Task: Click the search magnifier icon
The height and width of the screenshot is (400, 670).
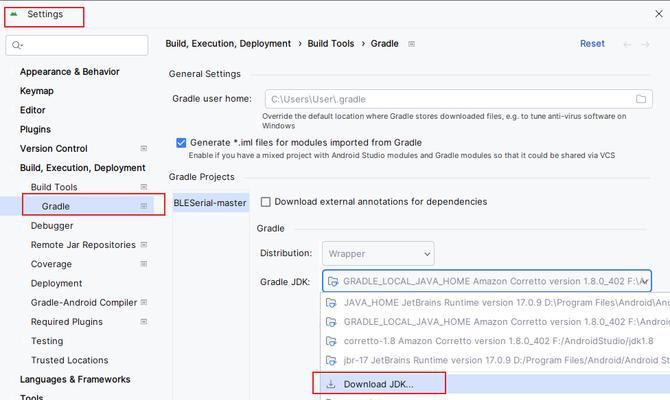Action: coord(17,45)
